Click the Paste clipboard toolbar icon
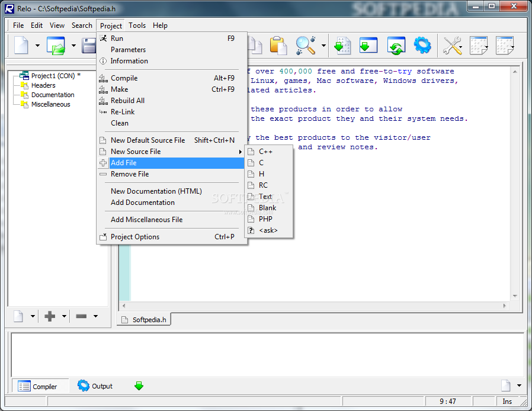Viewport: 532px width, 411px height. [x=278, y=46]
